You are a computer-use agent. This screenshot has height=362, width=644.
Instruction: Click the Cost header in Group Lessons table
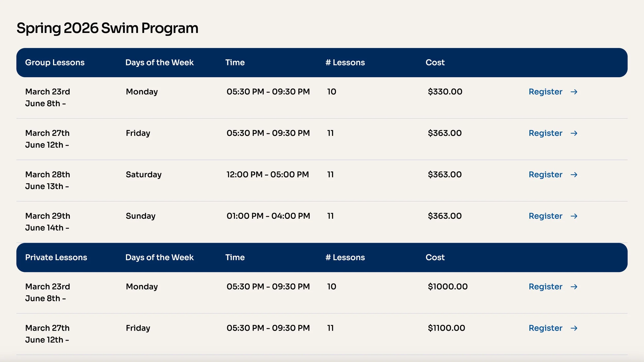pyautogui.click(x=435, y=63)
